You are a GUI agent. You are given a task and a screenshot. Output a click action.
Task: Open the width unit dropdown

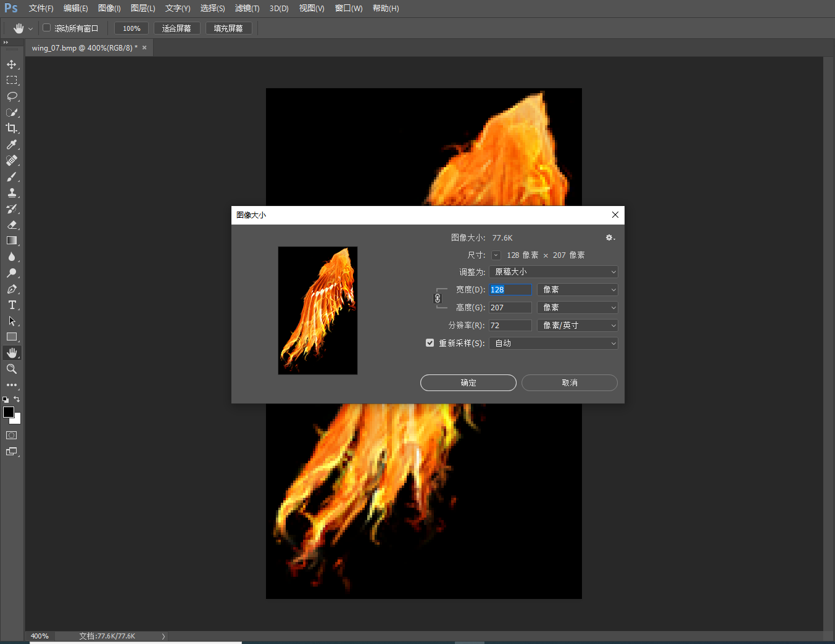577,289
